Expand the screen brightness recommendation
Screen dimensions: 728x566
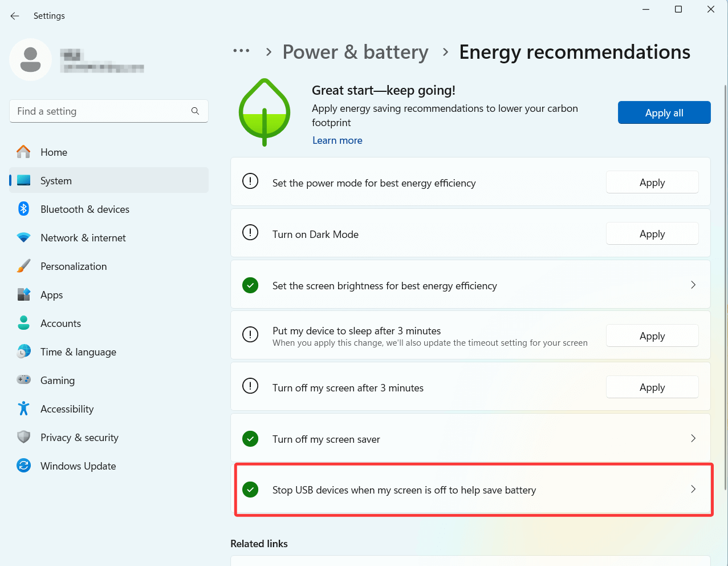tap(693, 285)
